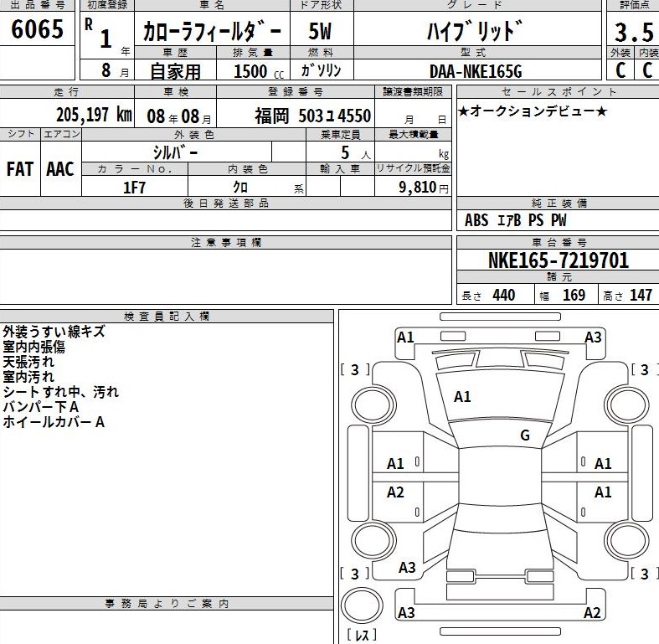Select the mileage 205,197 km
The height and width of the screenshot is (644, 659).
tap(94, 114)
